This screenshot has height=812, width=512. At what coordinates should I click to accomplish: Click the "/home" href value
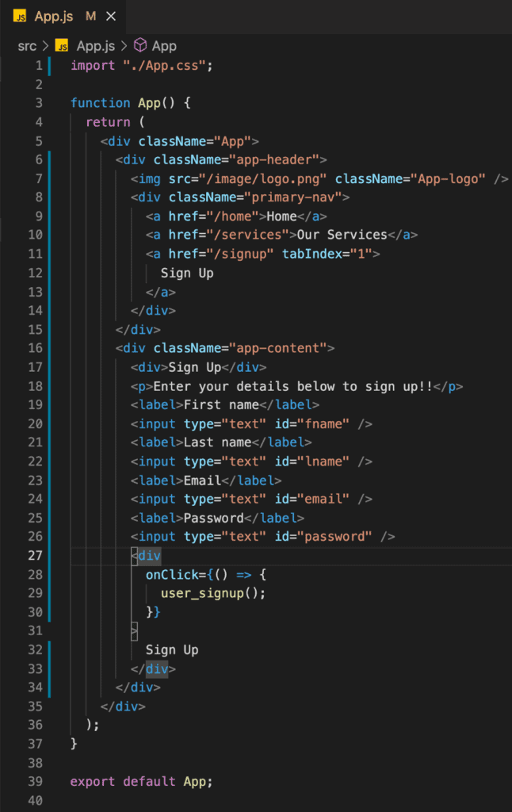[232, 216]
